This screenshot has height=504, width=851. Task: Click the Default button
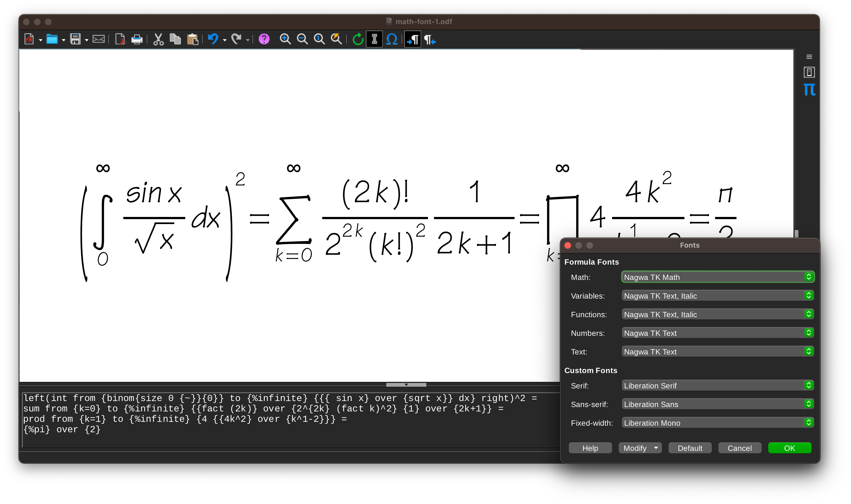tap(690, 448)
